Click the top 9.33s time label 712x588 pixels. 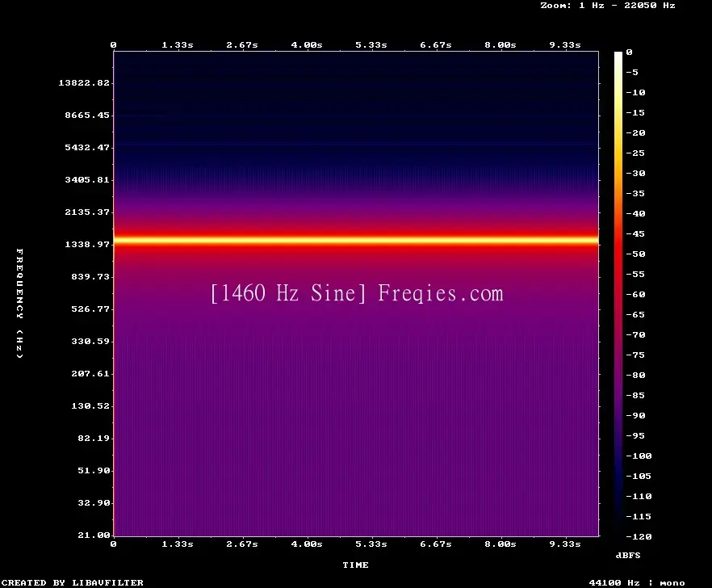[x=565, y=44]
